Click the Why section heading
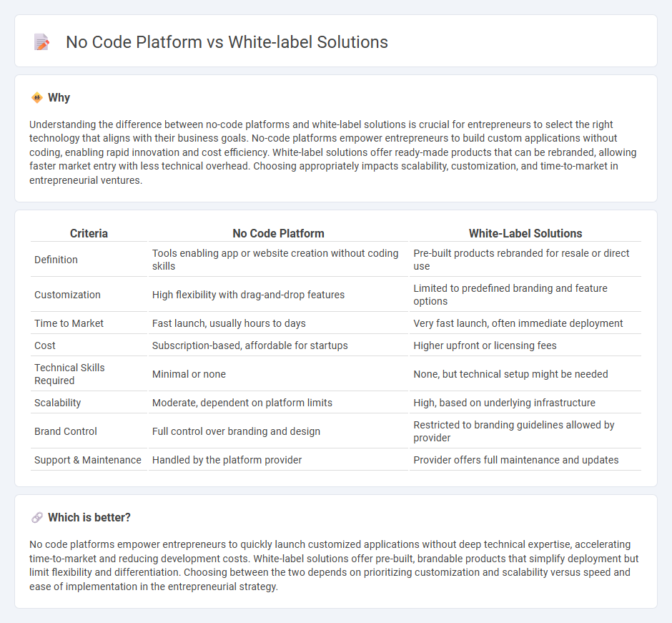 [x=59, y=98]
